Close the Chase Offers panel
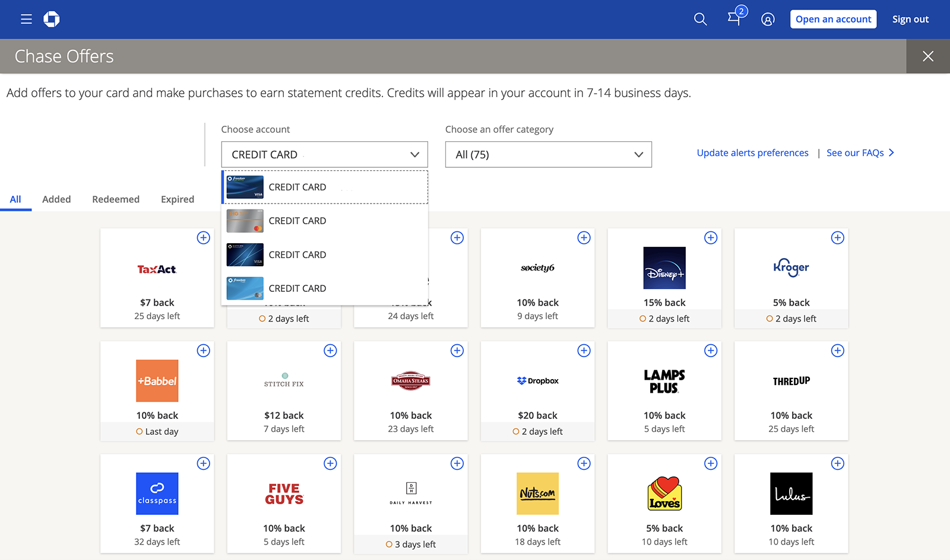The image size is (950, 560). point(927,56)
